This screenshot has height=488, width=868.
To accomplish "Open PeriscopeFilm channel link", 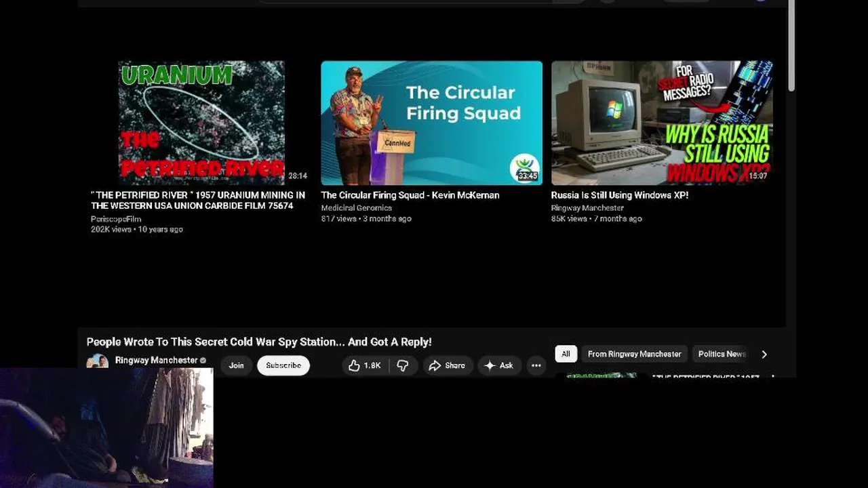I will click(x=116, y=219).
